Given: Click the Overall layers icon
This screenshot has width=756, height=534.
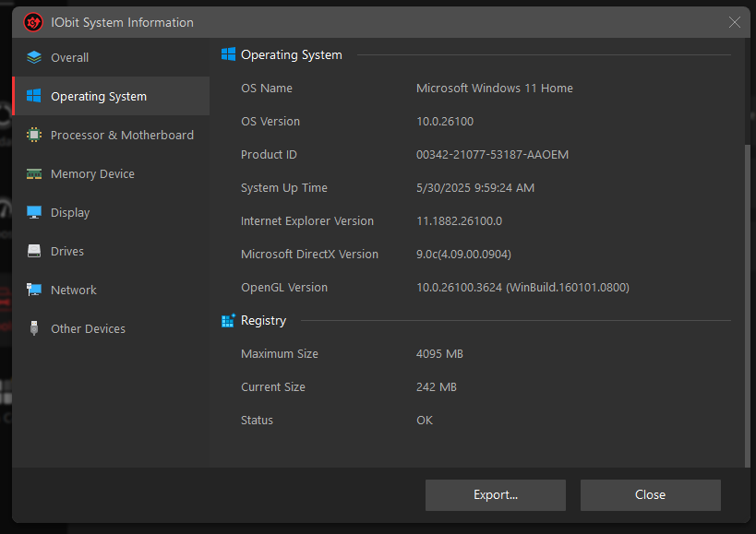Looking at the screenshot, I should click(34, 57).
